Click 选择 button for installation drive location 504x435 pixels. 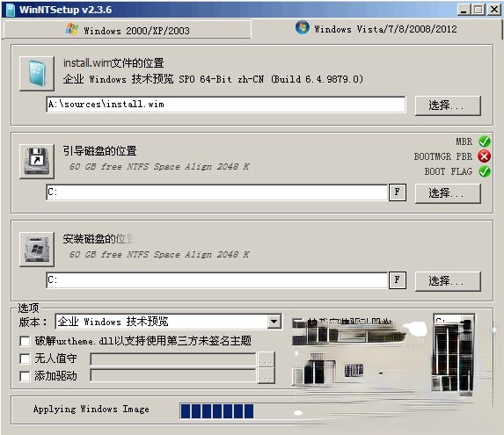(448, 281)
